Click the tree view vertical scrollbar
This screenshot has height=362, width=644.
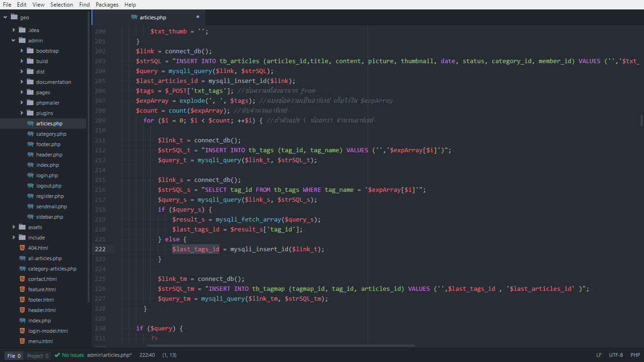[x=88, y=156]
